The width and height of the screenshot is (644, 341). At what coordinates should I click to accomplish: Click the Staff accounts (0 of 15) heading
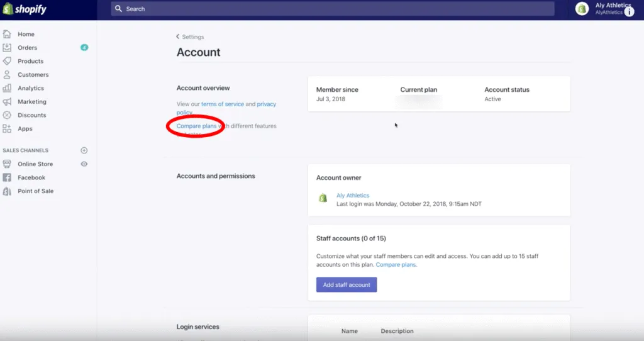point(351,238)
